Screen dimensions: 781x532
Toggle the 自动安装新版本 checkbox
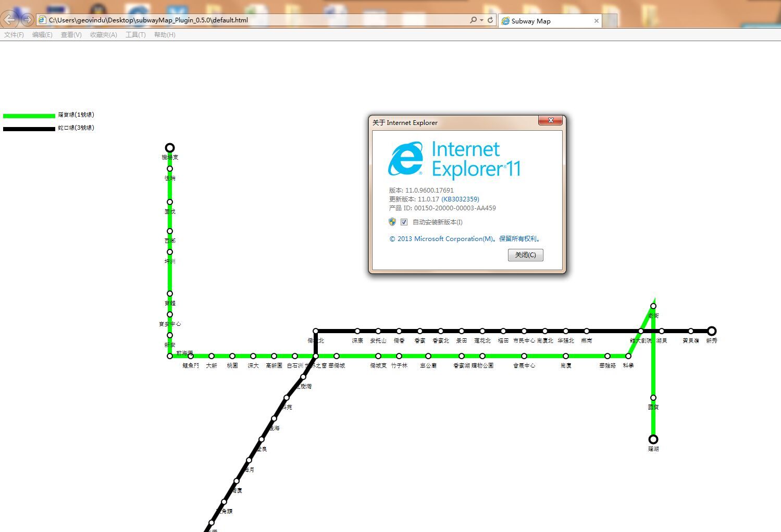pos(404,222)
